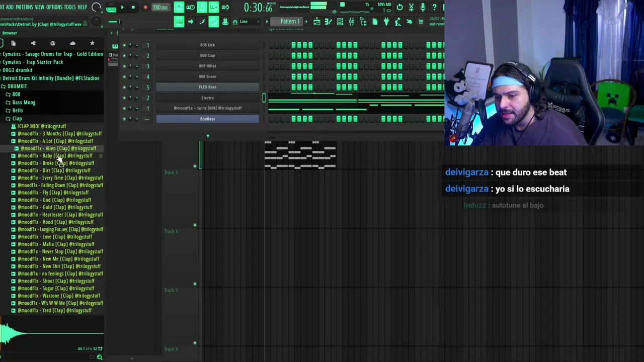
Task: Click the BooBass channel button
Action: [x=207, y=119]
